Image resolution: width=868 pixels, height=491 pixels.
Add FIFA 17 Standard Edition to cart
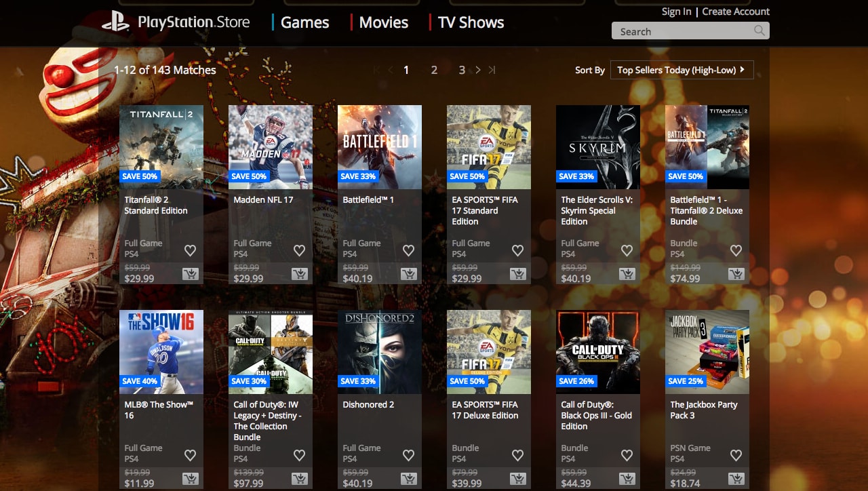tap(517, 274)
